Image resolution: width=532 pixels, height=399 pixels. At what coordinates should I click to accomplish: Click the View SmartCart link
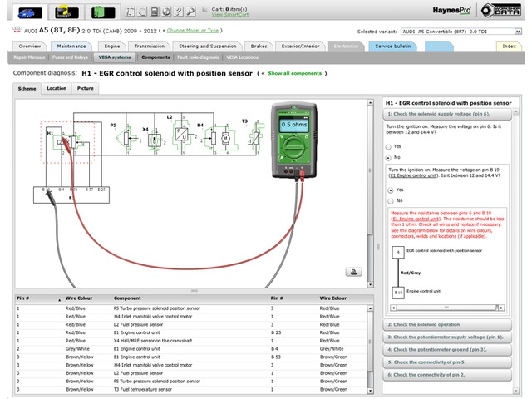coord(230,15)
